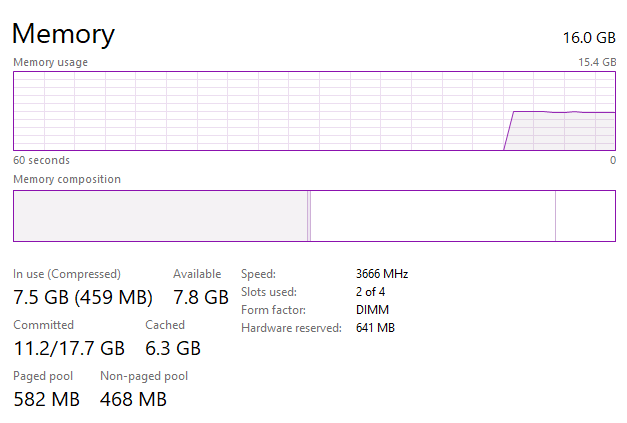Screen dimensions: 627x423
Task: Click the 468 MB Non-paged pool value
Action: [133, 399]
